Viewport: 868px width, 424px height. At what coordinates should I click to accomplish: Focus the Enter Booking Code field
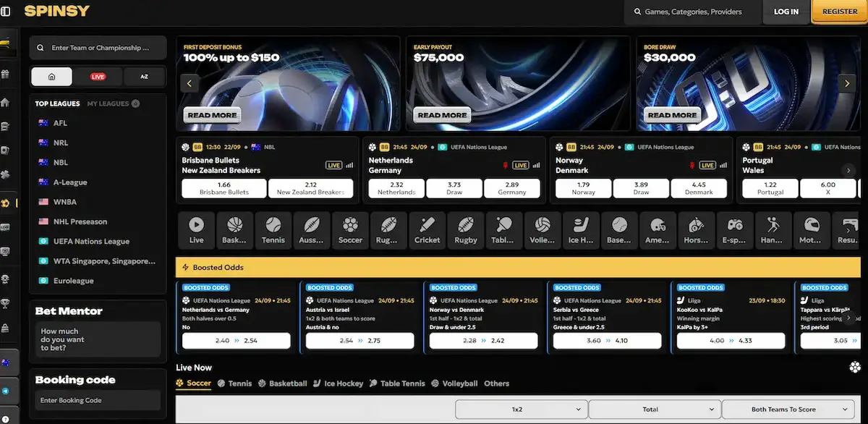pos(98,400)
